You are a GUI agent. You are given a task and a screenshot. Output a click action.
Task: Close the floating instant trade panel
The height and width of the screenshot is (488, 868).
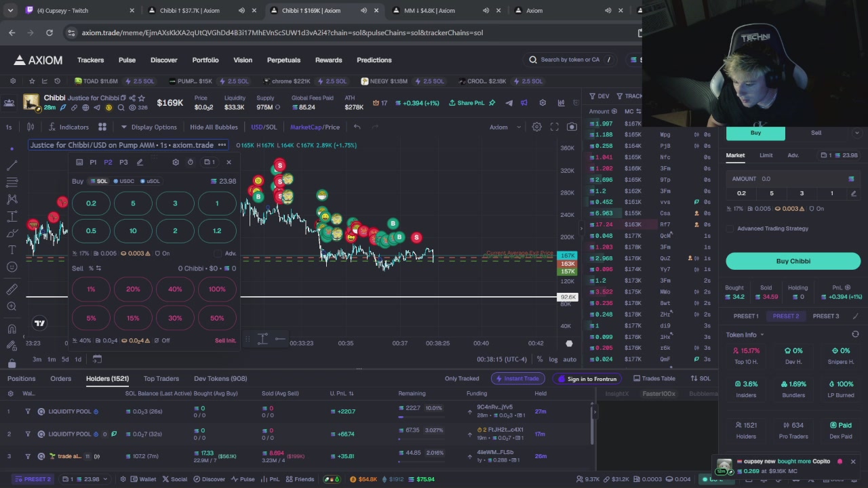click(x=229, y=162)
